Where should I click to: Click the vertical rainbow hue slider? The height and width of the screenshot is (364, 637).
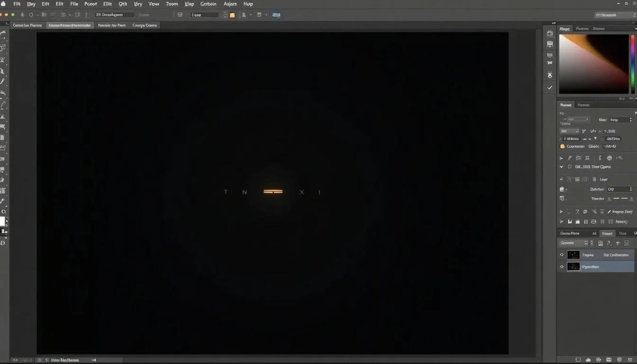[633, 64]
